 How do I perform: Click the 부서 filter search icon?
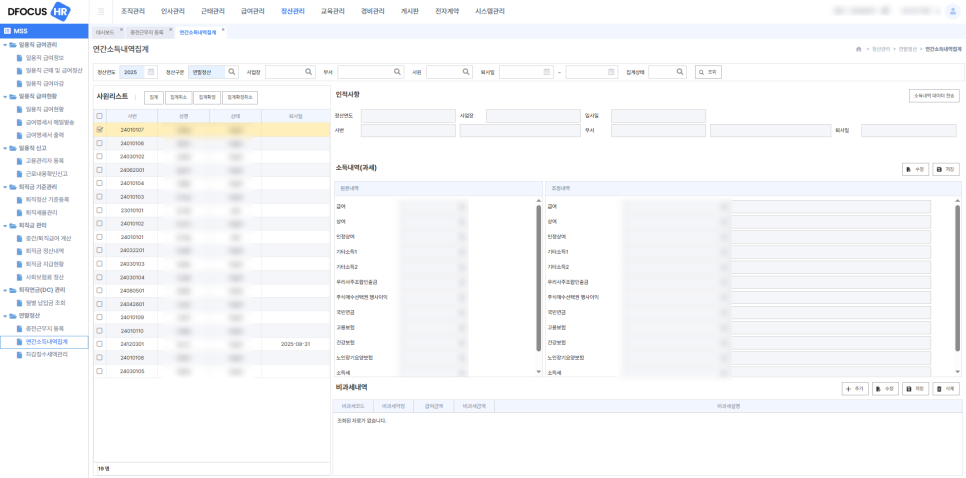(397, 72)
